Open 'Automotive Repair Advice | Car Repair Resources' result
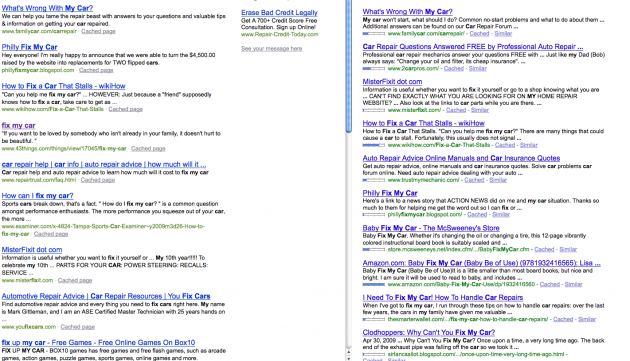 tap(106, 296)
